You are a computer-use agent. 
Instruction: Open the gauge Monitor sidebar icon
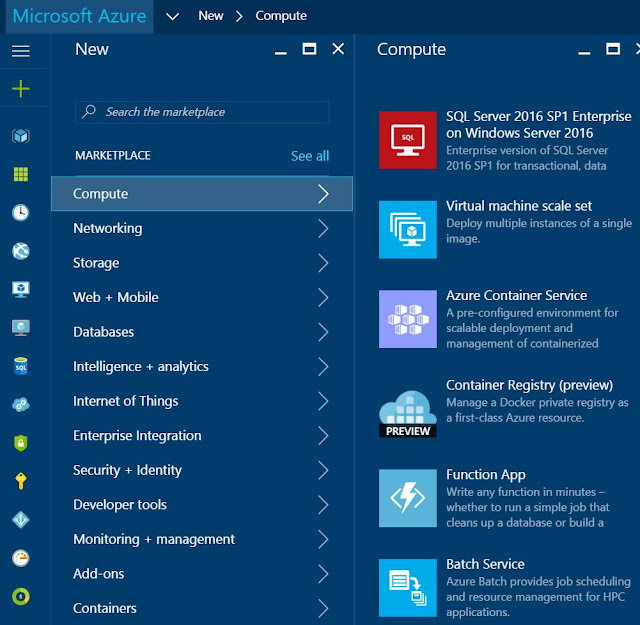tap(21, 558)
